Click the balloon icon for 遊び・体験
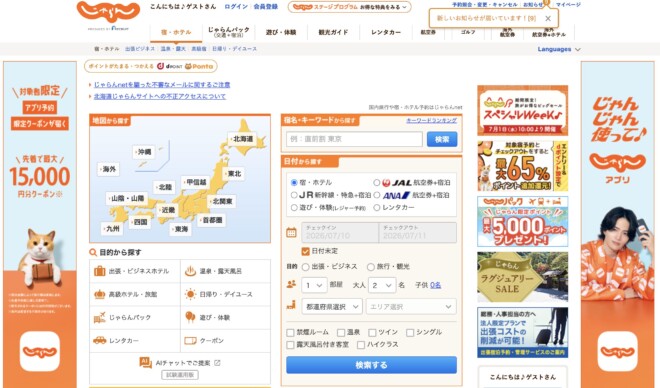Image resolution: width=660 pixels, height=388 pixels. (x=190, y=317)
